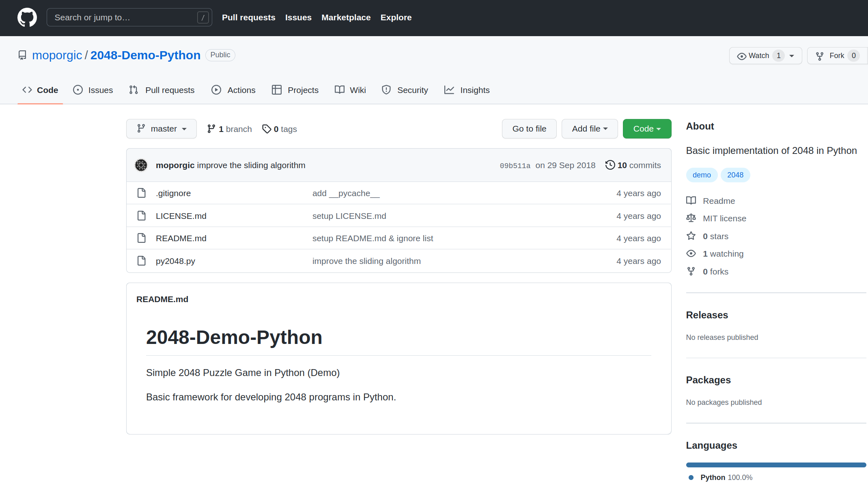
Task: Click the Releases heading
Action: click(x=707, y=315)
